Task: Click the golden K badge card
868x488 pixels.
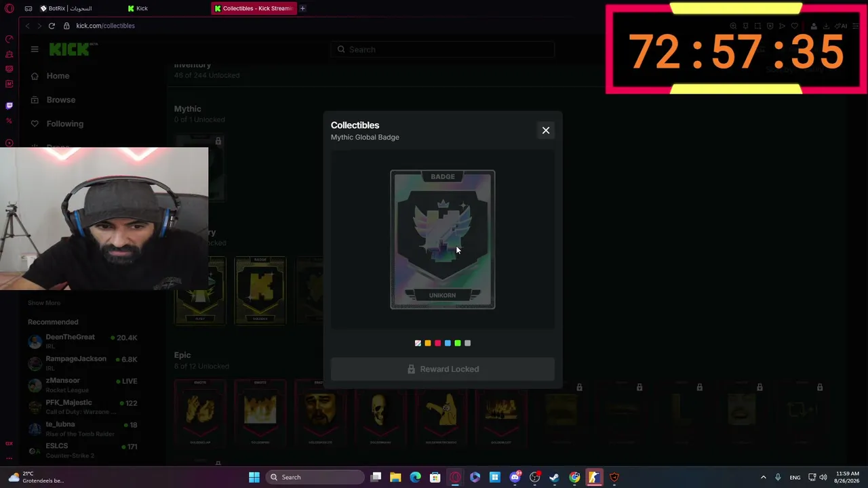Action: pos(260,290)
